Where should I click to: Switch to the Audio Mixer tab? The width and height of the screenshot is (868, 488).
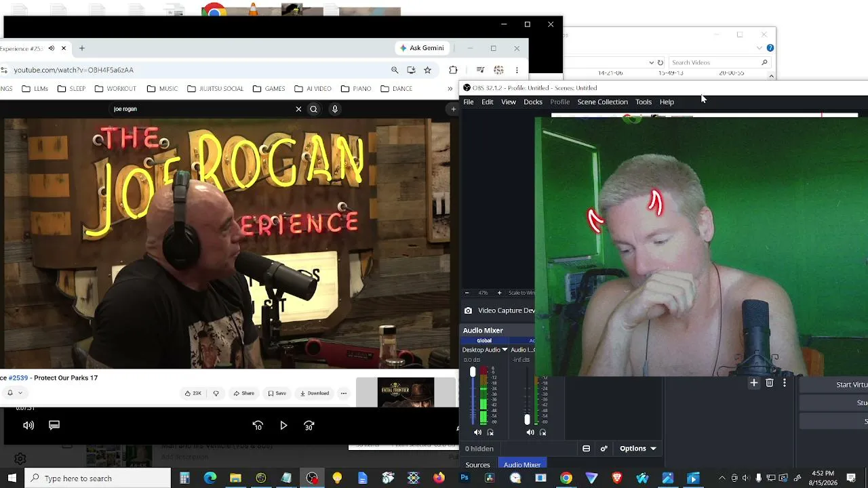pos(522,465)
